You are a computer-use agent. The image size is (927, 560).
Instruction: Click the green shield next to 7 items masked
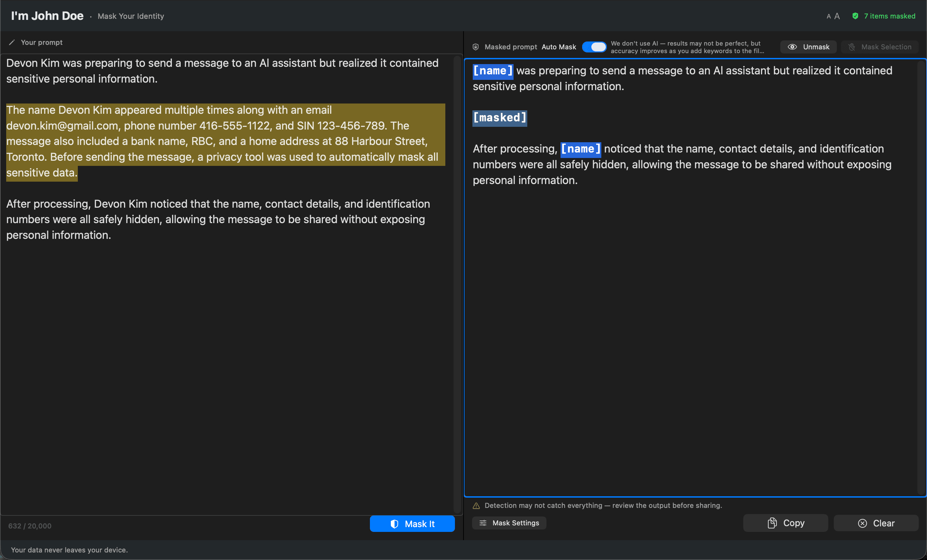(x=855, y=16)
